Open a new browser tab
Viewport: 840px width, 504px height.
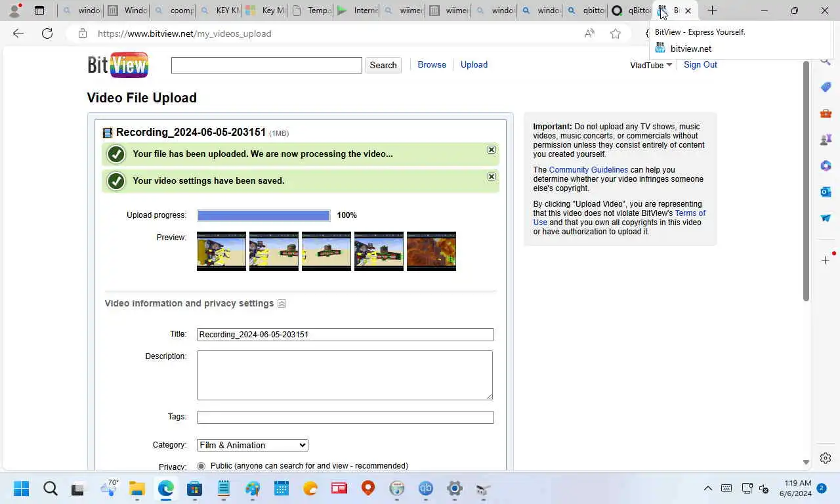tap(712, 10)
